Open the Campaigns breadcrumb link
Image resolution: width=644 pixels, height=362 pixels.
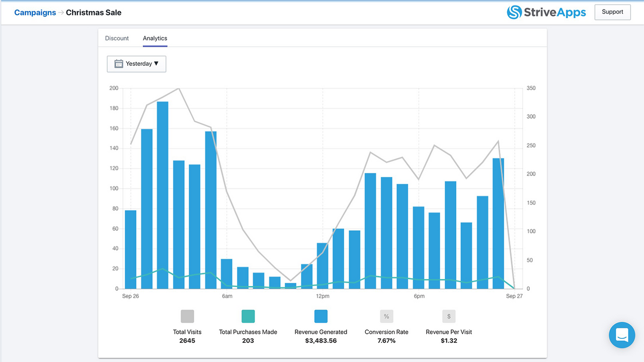point(35,13)
